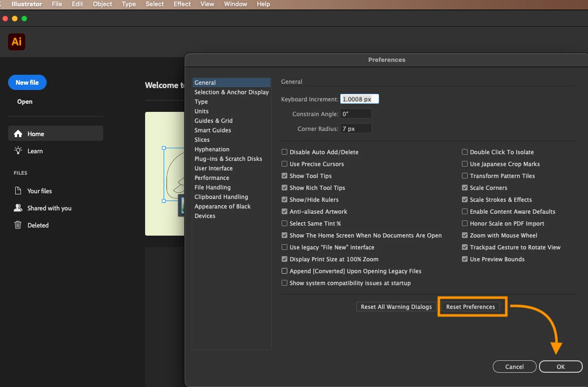Click Cancel in Preferences dialog

pos(514,367)
